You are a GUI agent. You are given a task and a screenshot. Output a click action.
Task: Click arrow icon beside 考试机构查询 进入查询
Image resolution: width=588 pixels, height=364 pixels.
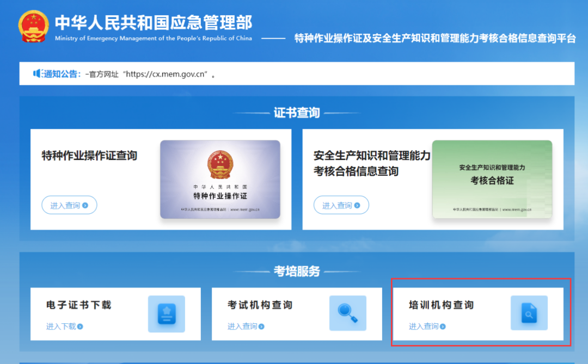click(262, 327)
